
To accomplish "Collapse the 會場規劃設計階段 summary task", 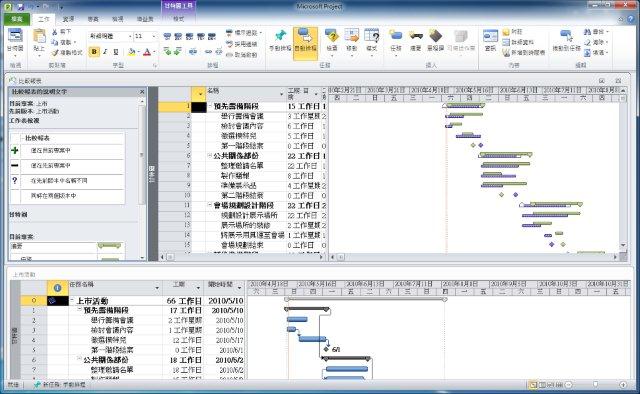I will (x=210, y=205).
